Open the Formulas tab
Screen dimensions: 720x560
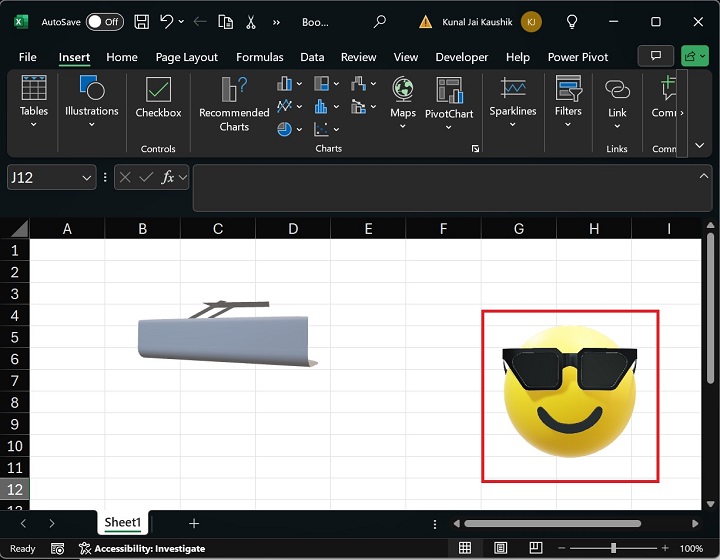coord(259,57)
